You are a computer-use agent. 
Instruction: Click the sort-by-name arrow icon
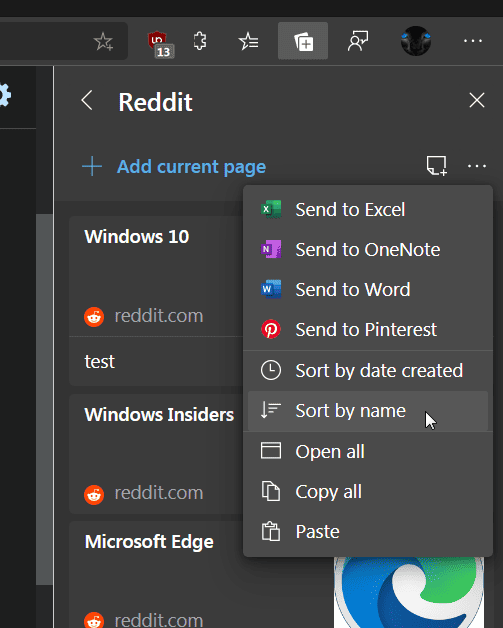pyautogui.click(x=271, y=411)
